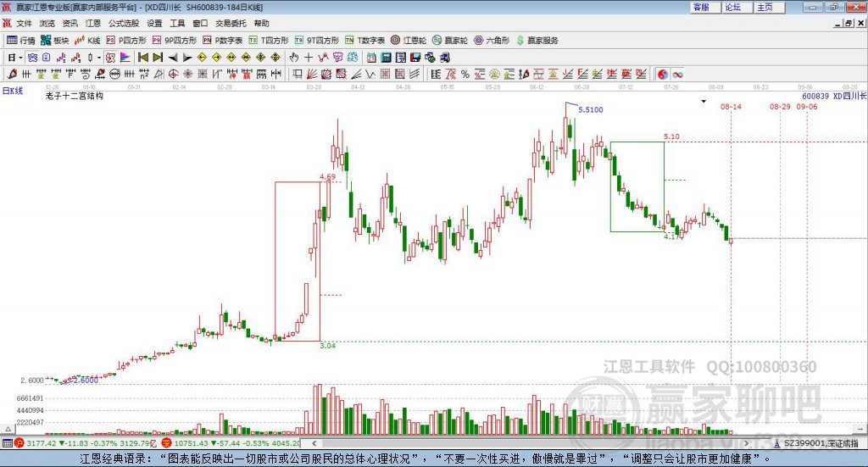Select the crosshair cursor tool
The image size is (868, 467).
[x=309, y=58]
